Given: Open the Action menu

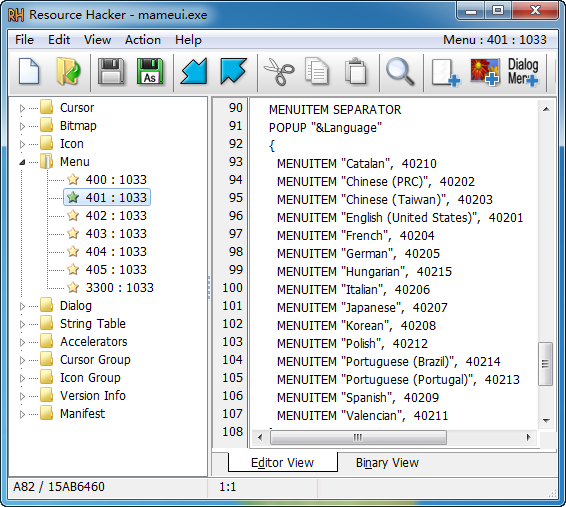Looking at the screenshot, I should pyautogui.click(x=143, y=40).
